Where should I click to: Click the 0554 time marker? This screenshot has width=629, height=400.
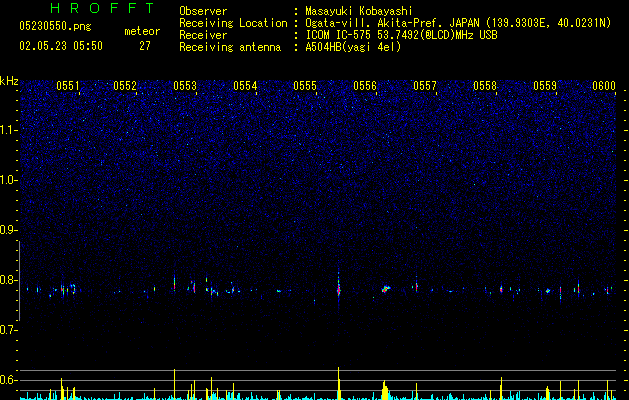click(245, 86)
